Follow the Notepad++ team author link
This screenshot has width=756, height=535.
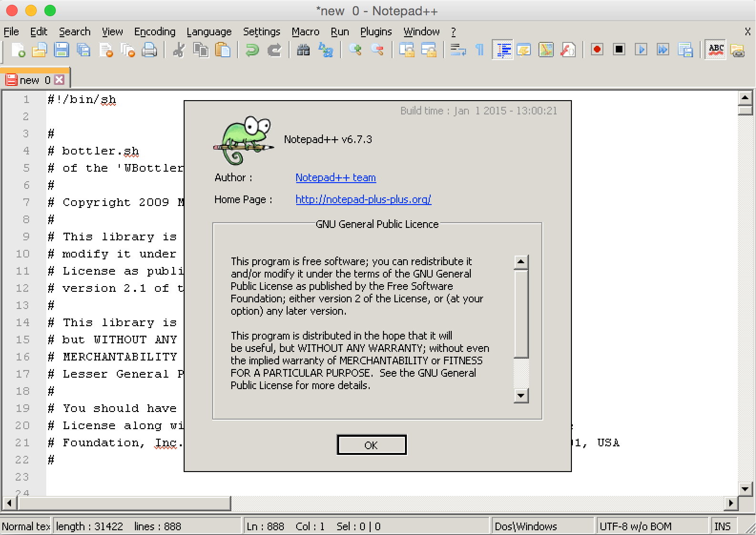point(336,177)
